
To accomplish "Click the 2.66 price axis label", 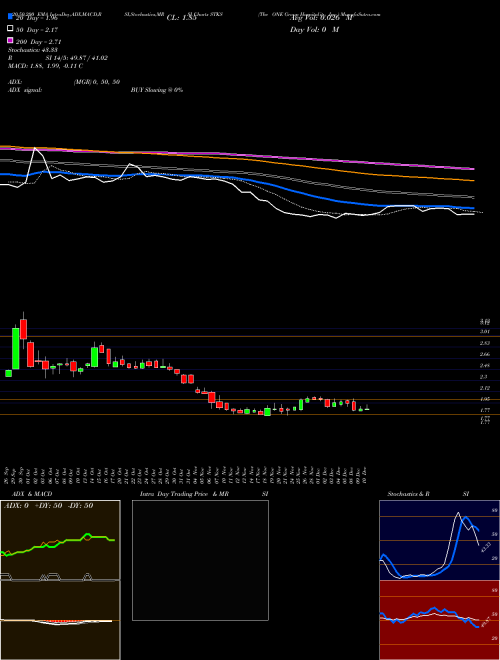I will 484,354.
